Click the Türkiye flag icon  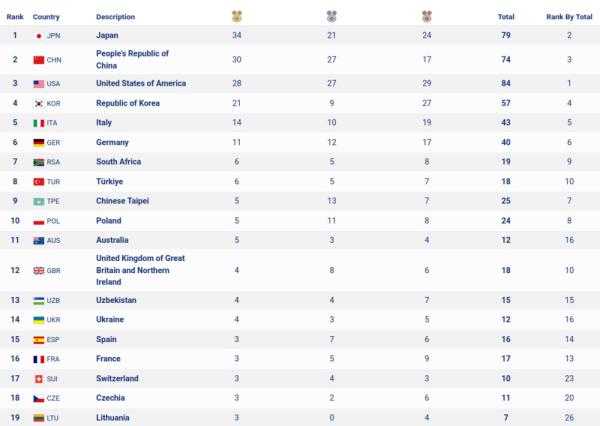click(x=39, y=181)
